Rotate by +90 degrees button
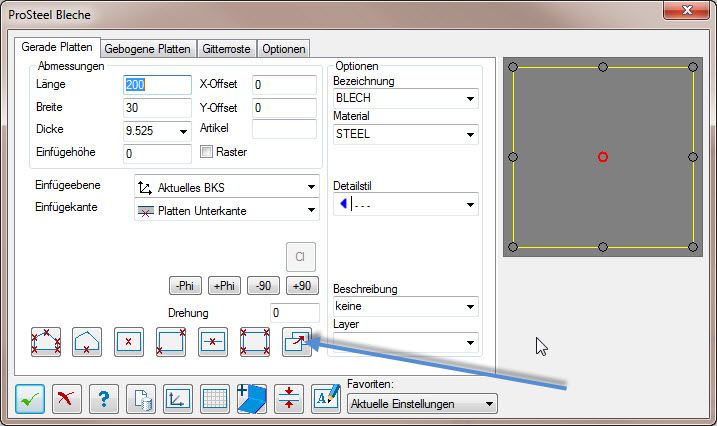This screenshot has width=717, height=426. [x=302, y=286]
